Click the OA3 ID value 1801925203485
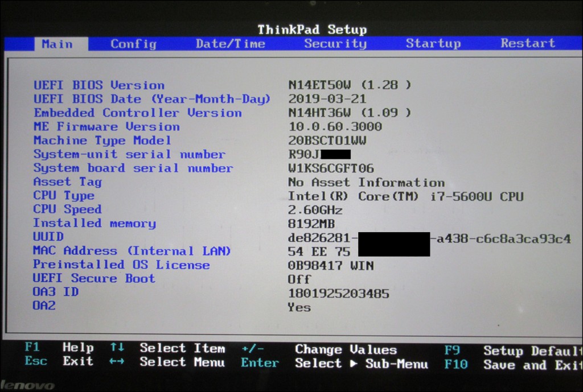583x392 pixels. pyautogui.click(x=339, y=294)
